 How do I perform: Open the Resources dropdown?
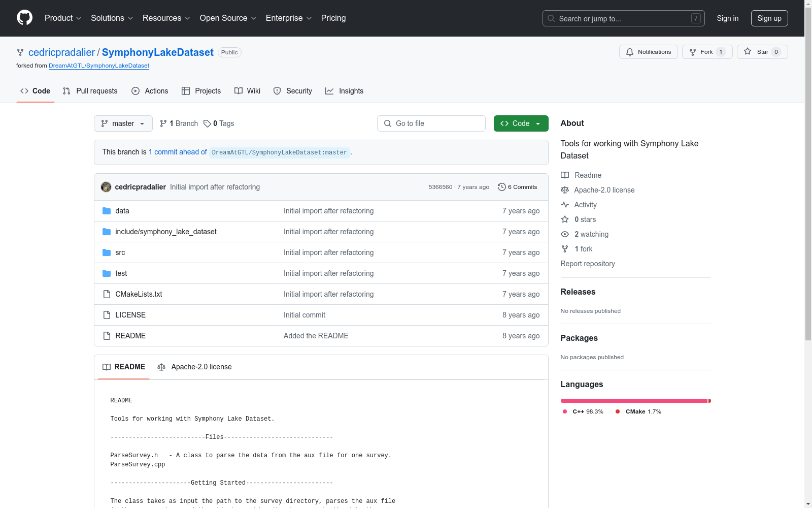166,18
